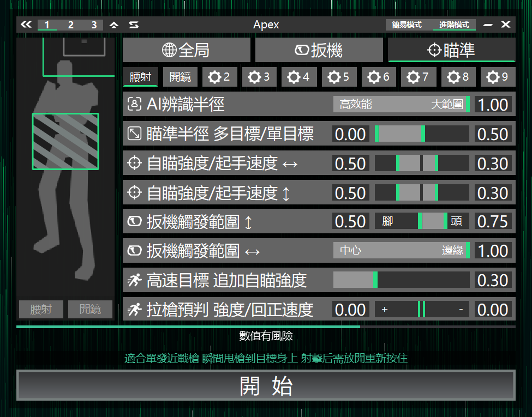The image size is (532, 417).
Task: Open the 全局 global tab
Action: coord(186,51)
